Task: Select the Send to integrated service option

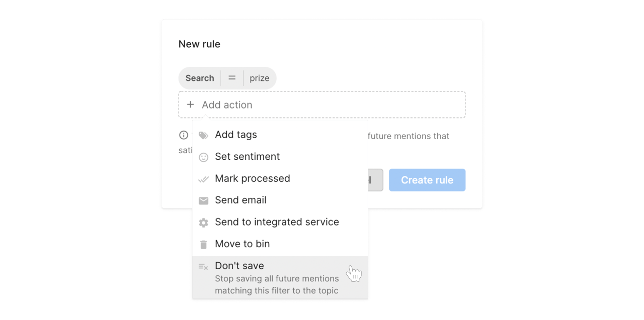Action: (x=277, y=222)
